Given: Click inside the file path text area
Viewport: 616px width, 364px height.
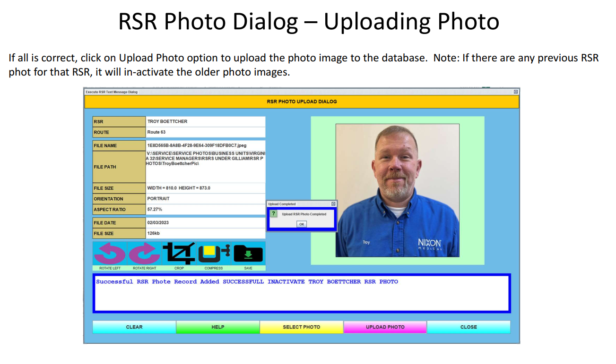Looking at the screenshot, I should coord(206,167).
